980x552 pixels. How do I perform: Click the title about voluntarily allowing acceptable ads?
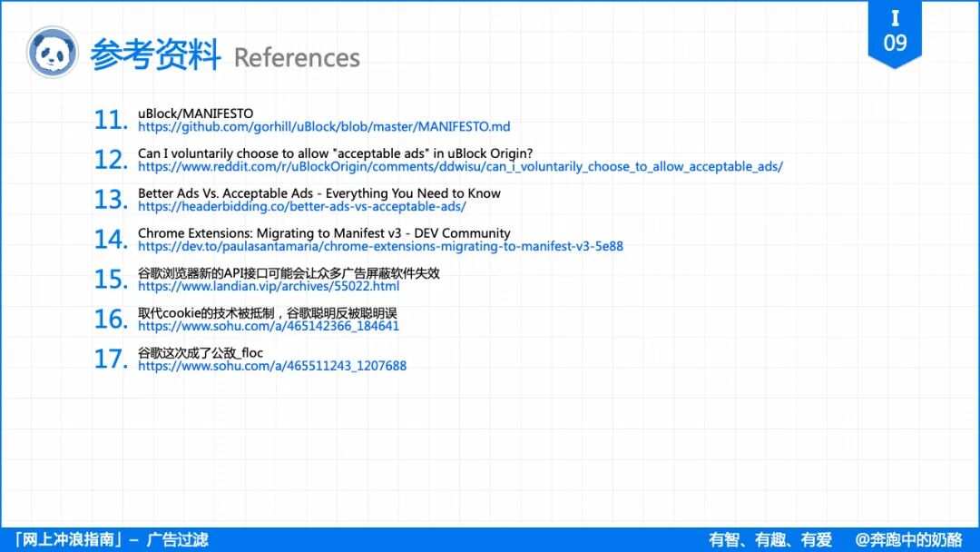point(336,153)
